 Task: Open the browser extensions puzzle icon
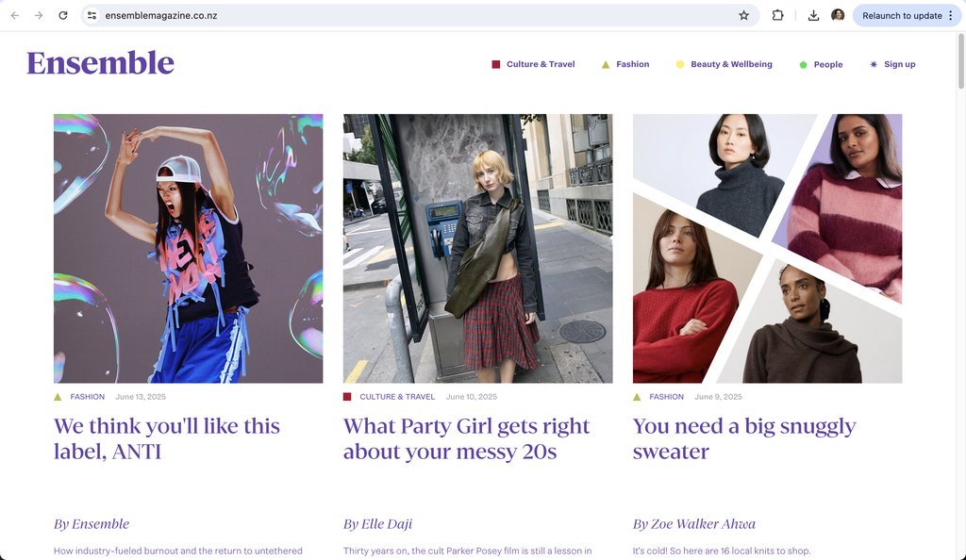[x=777, y=15]
